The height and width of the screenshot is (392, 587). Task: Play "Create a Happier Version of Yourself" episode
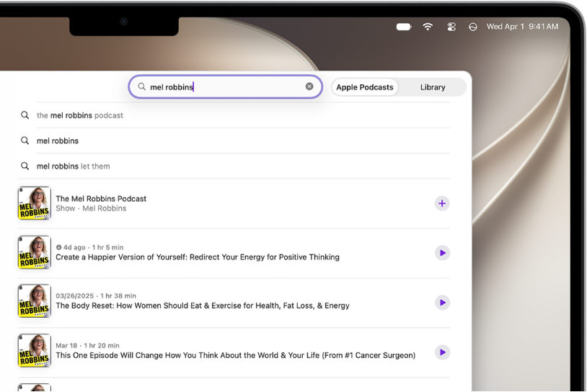click(x=442, y=253)
